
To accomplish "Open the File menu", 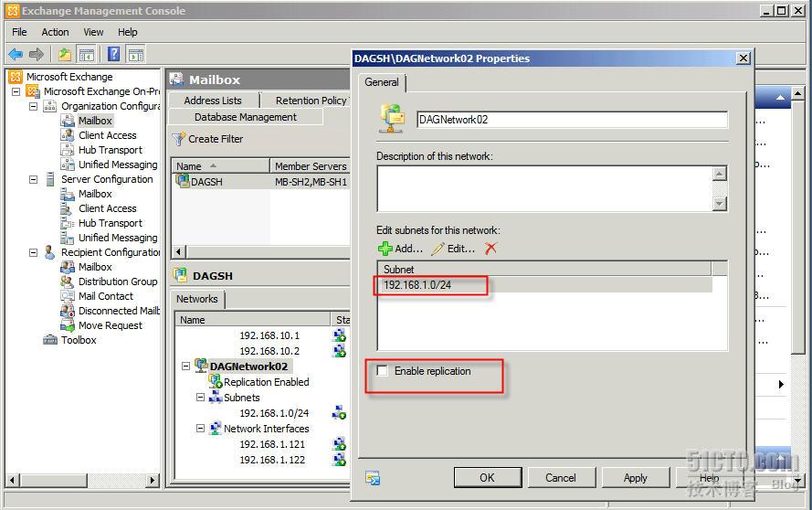I will coord(19,32).
